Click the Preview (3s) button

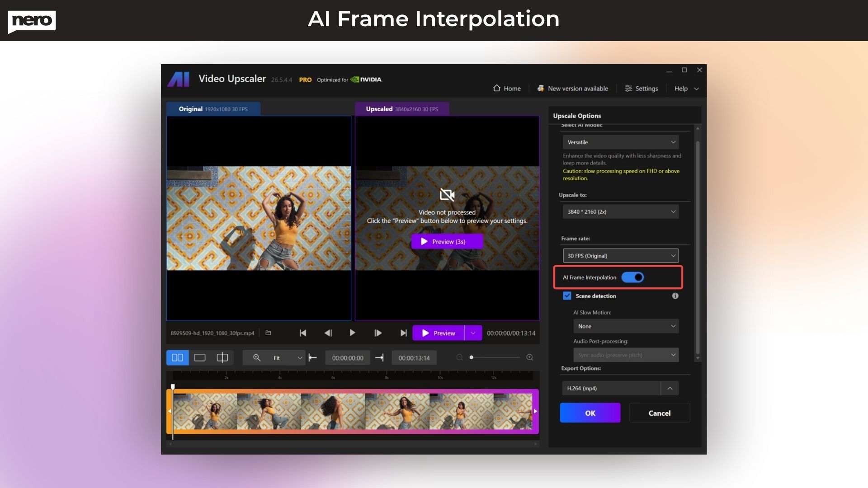click(x=447, y=242)
